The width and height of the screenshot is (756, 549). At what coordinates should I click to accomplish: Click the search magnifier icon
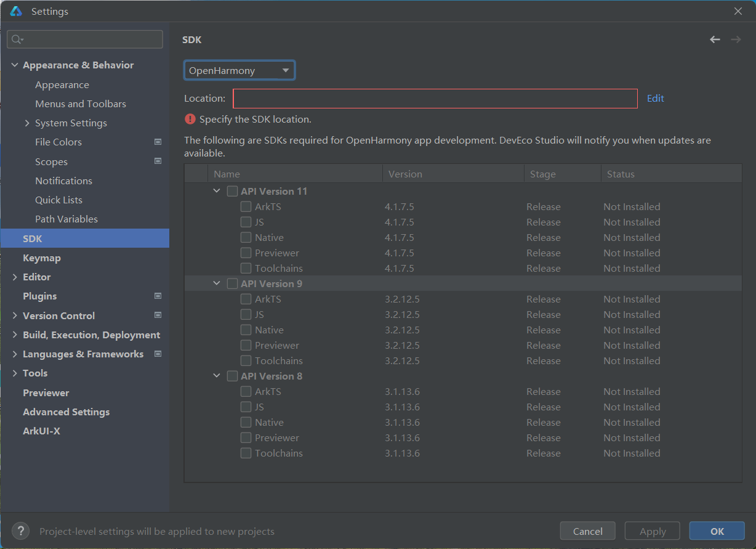(17, 39)
